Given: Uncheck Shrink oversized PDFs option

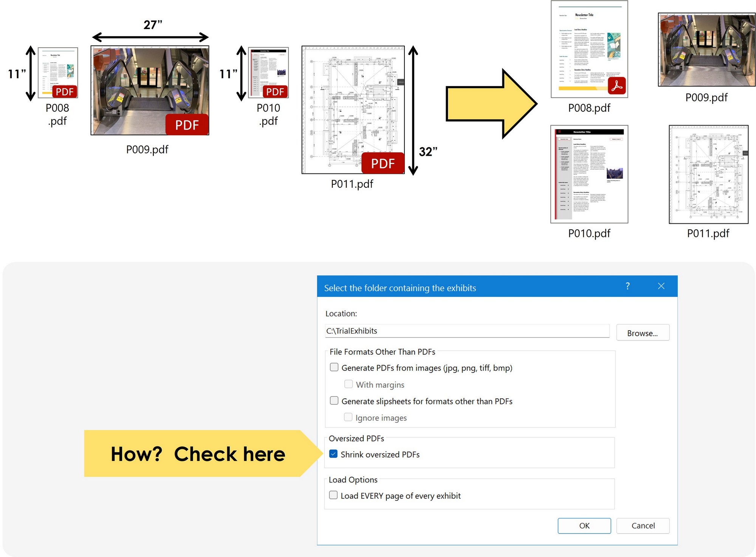Looking at the screenshot, I should click(x=333, y=454).
